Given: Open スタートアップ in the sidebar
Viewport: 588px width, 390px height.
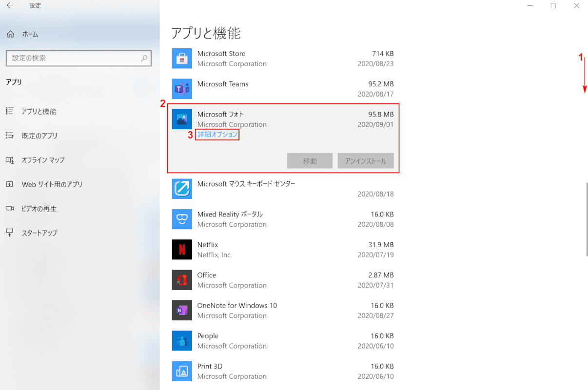Looking at the screenshot, I should point(39,233).
